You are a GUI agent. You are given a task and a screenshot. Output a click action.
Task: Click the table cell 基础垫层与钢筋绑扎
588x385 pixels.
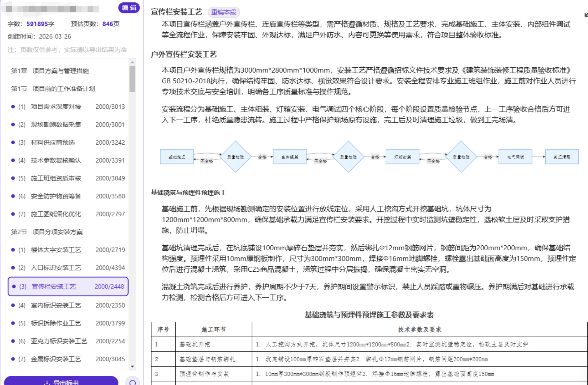[214, 359]
